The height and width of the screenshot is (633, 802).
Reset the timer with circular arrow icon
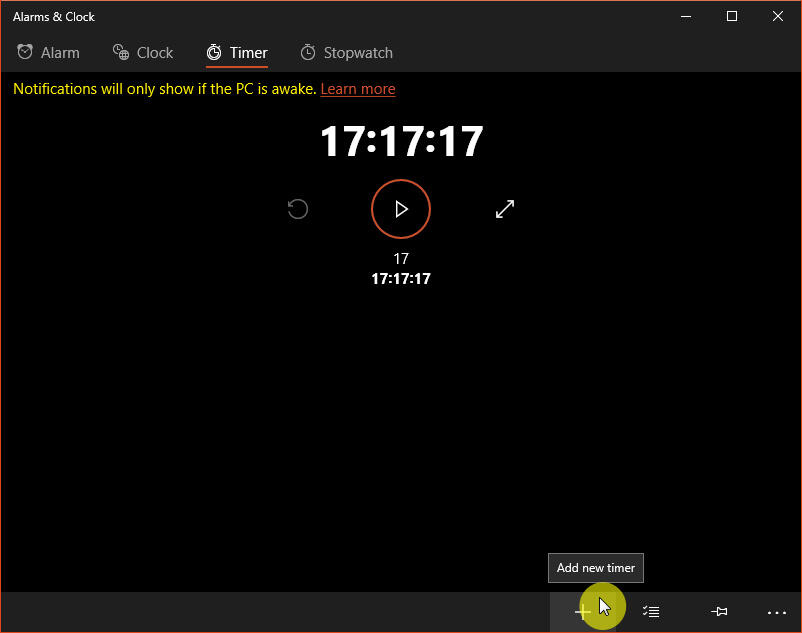tap(298, 209)
